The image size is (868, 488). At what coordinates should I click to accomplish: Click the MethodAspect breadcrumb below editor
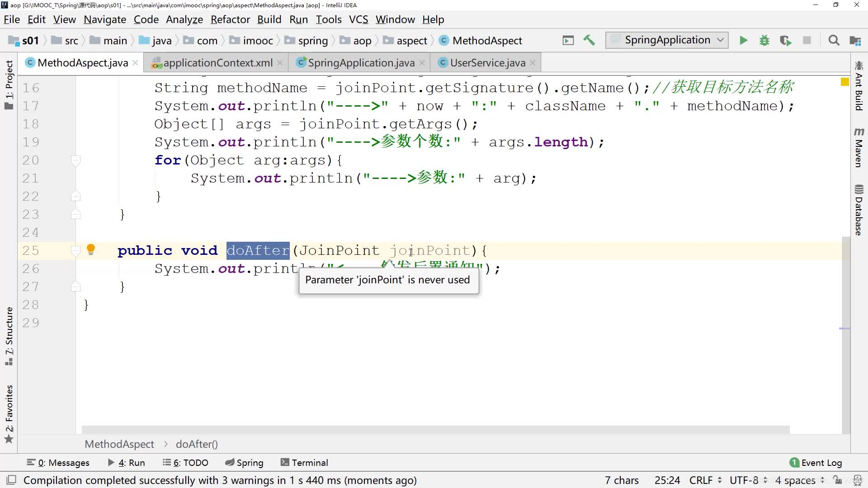pos(119,444)
